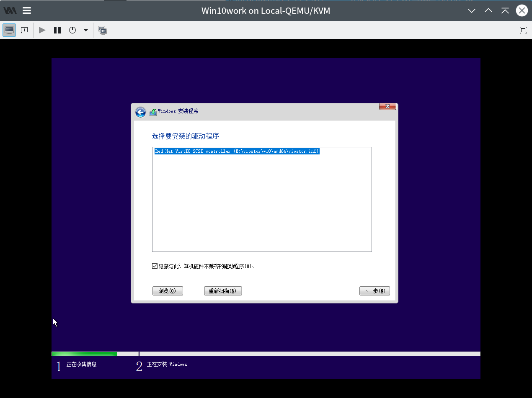Image resolution: width=532 pixels, height=398 pixels.
Task: Close the Windows 安装程序 dialog
Action: (387, 106)
